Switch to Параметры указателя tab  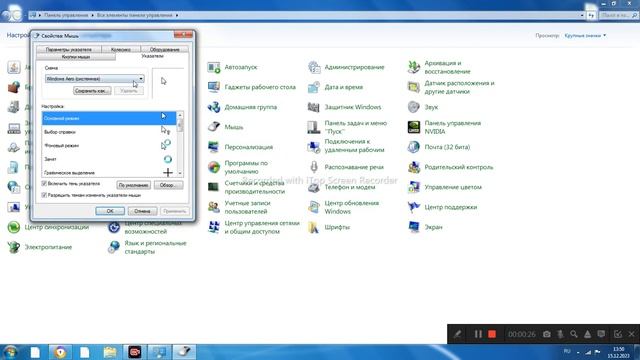click(x=69, y=49)
